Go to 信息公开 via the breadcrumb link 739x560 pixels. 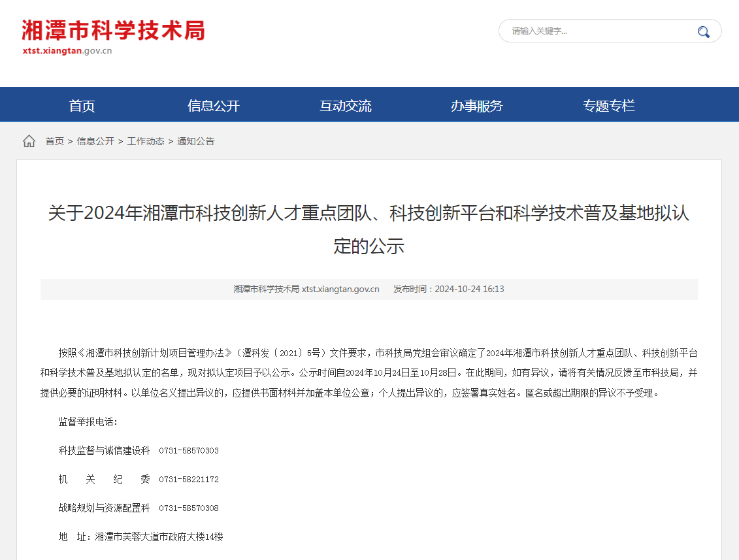(x=95, y=141)
